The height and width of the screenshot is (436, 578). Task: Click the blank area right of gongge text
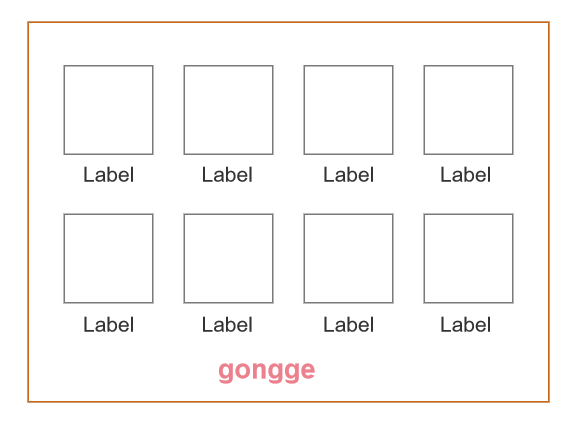(431, 371)
